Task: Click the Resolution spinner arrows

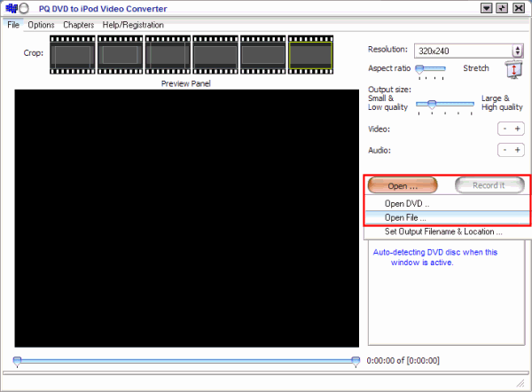Action: pyautogui.click(x=518, y=51)
